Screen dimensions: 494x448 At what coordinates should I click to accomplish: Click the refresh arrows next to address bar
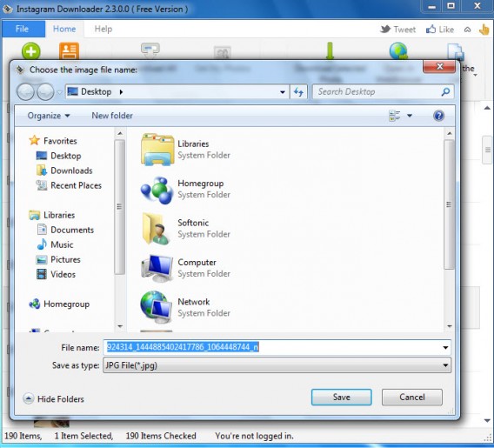[298, 92]
